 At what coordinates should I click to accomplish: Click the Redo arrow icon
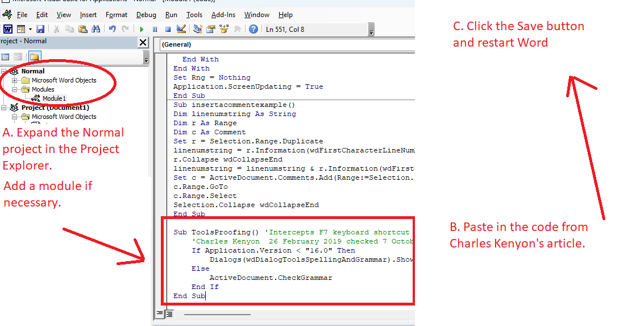pos(125,29)
